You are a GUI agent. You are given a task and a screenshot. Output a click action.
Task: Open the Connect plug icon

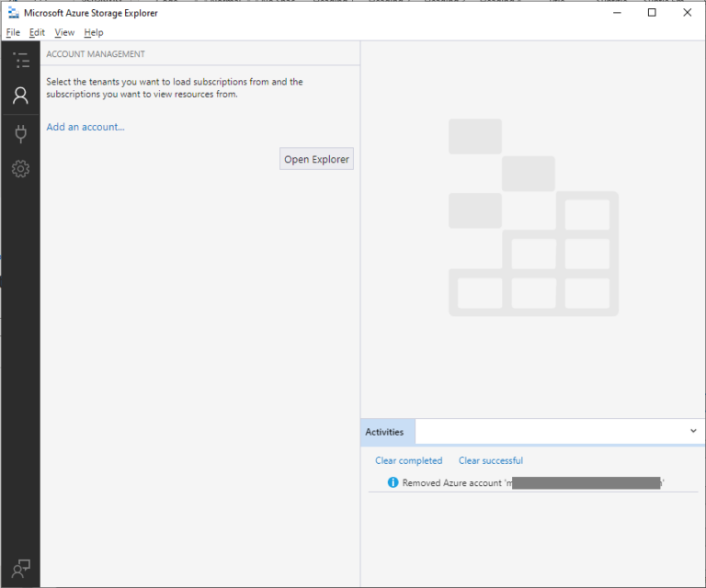[21, 133]
